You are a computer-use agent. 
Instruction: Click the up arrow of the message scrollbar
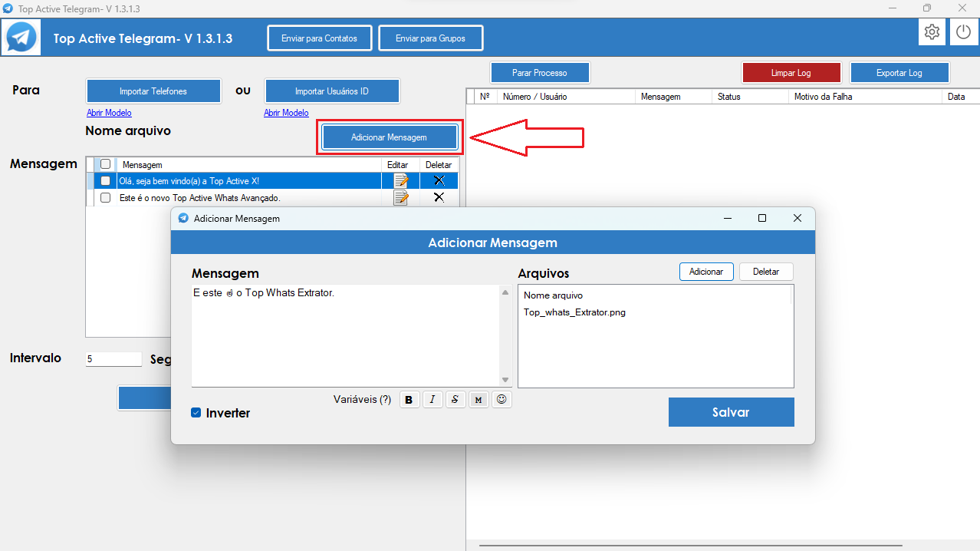[505, 292]
